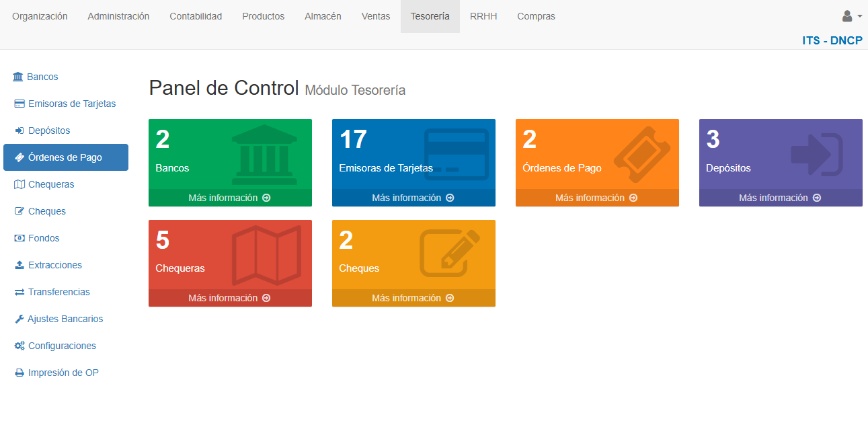Viewport: 868px width, 421px height.
Task: Click the upload icon beside Extracciones
Action: (19, 266)
